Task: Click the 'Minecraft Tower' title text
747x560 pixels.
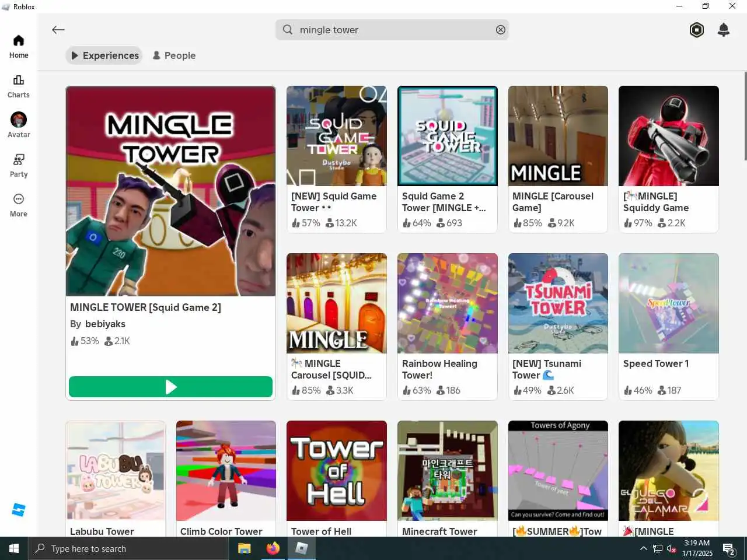Action: point(439,531)
